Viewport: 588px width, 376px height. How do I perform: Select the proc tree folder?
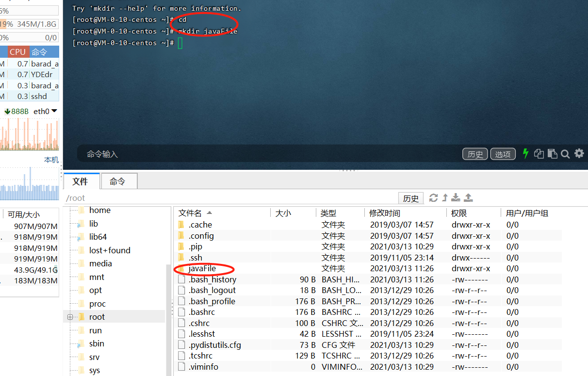[x=98, y=304]
